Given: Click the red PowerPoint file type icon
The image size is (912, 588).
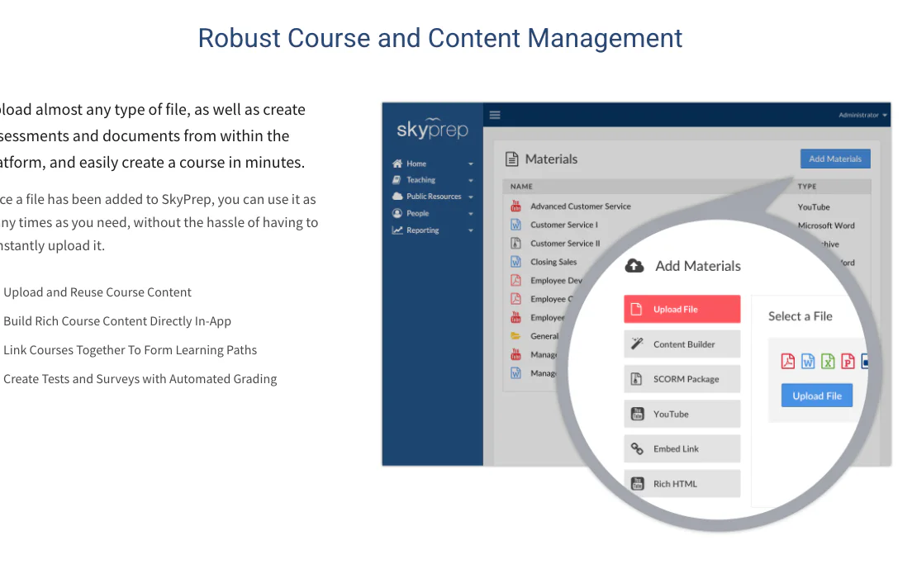Looking at the screenshot, I should point(848,361).
